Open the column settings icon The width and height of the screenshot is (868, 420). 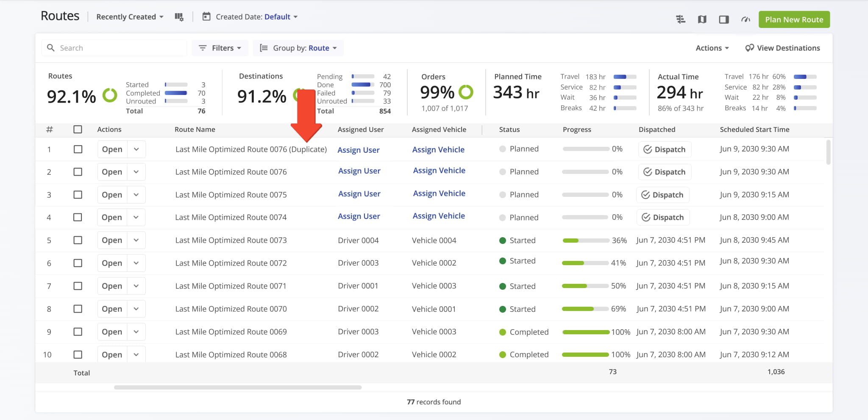click(179, 17)
